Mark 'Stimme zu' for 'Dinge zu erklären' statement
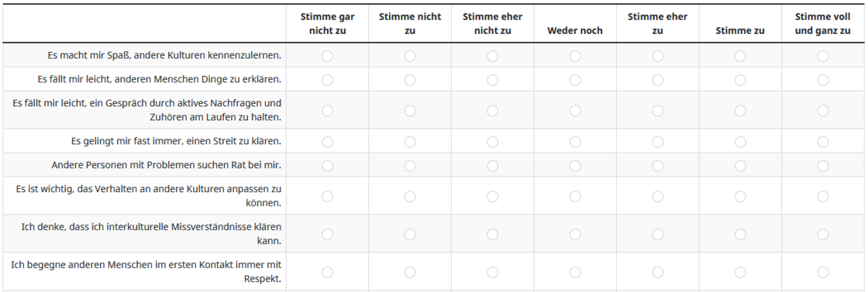The width and height of the screenshot is (868, 292). pyautogui.click(x=740, y=81)
